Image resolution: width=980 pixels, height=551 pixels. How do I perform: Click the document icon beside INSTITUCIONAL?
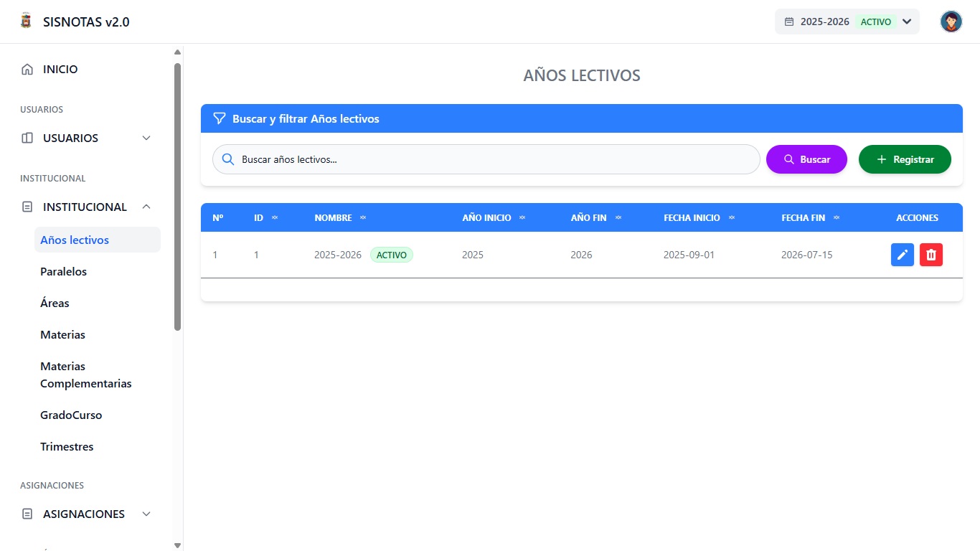click(x=27, y=207)
